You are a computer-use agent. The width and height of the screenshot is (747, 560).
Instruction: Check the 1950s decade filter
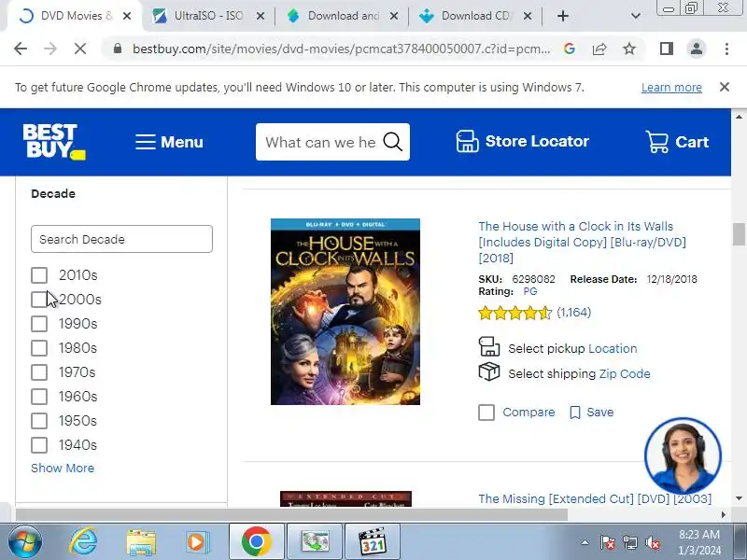[x=39, y=421]
